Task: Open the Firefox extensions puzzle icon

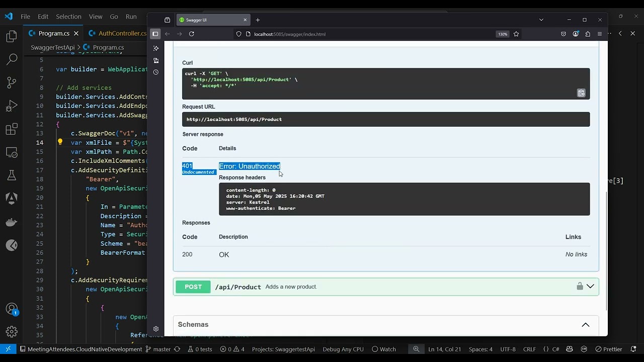Action: tap(588, 34)
